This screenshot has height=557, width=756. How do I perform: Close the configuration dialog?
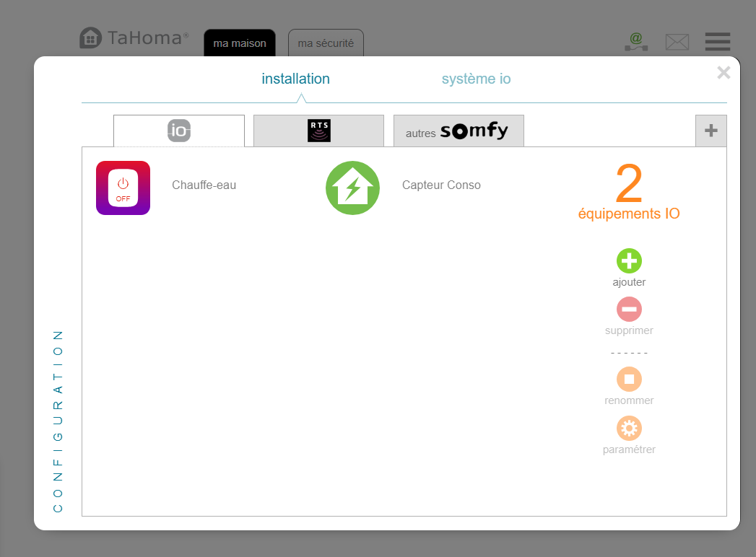pos(724,72)
